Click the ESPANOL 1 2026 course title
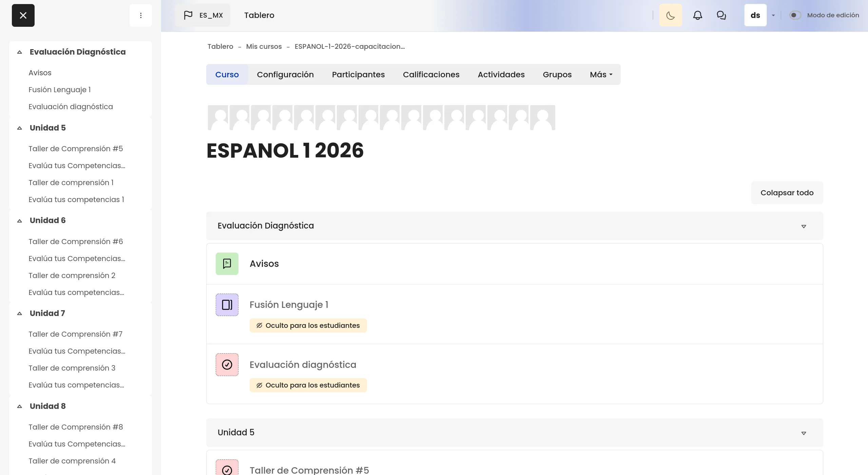Image resolution: width=868 pixels, height=475 pixels. tap(285, 151)
